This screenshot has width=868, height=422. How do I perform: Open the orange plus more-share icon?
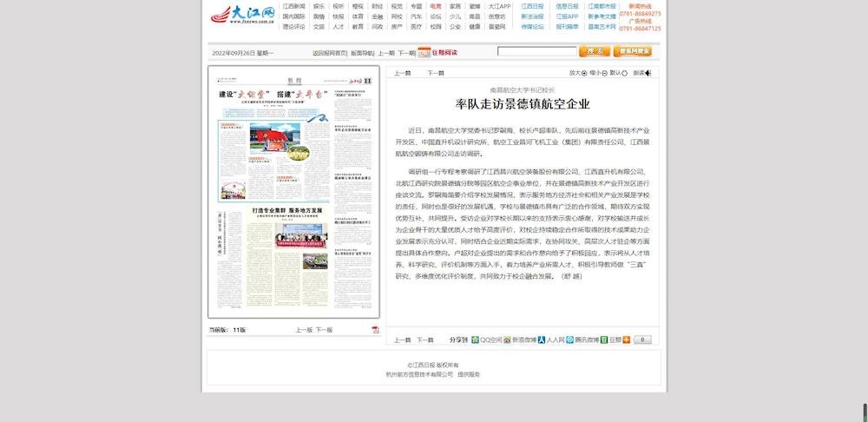pyautogui.click(x=626, y=340)
